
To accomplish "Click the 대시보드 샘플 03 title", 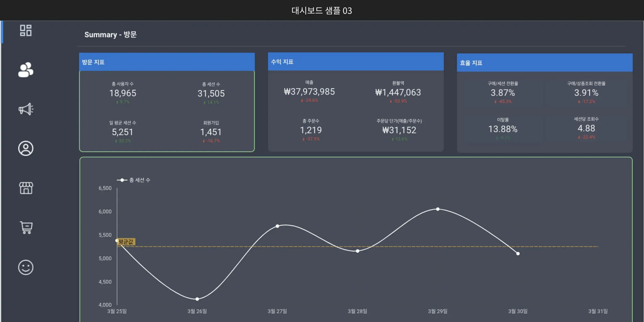I will click(x=322, y=11).
